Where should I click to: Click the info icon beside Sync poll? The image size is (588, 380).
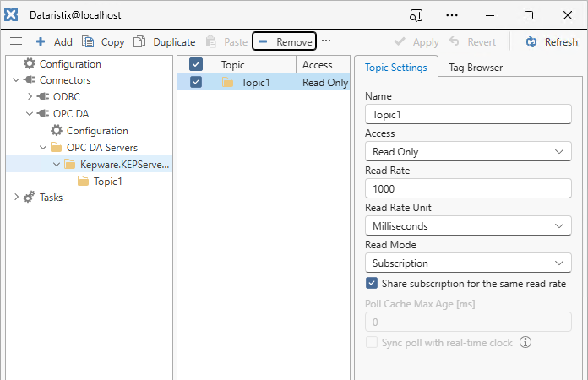[525, 342]
